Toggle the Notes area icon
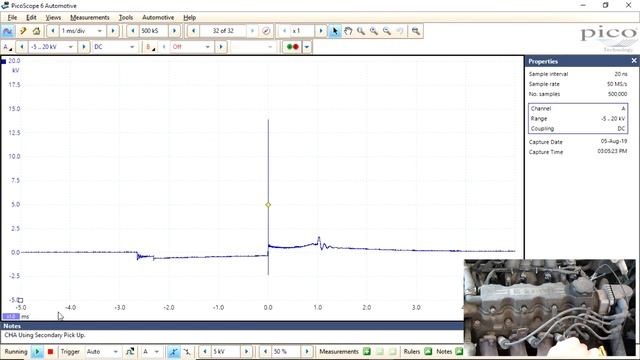Viewport: 640px width, 360px height. (x=459, y=351)
